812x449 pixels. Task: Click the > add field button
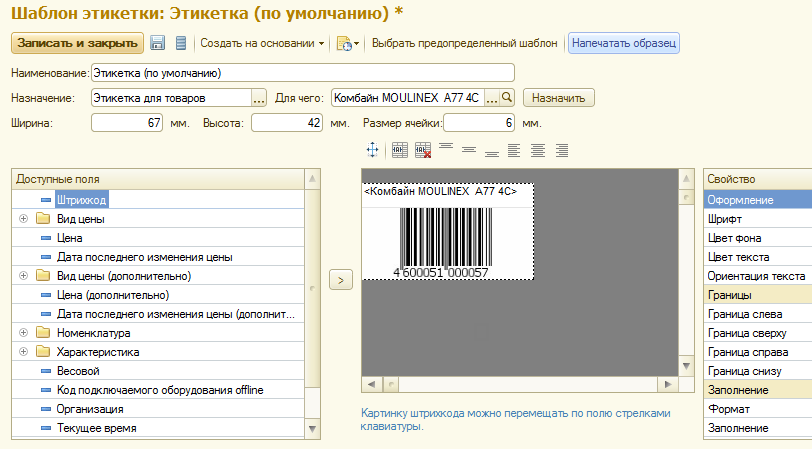(341, 280)
